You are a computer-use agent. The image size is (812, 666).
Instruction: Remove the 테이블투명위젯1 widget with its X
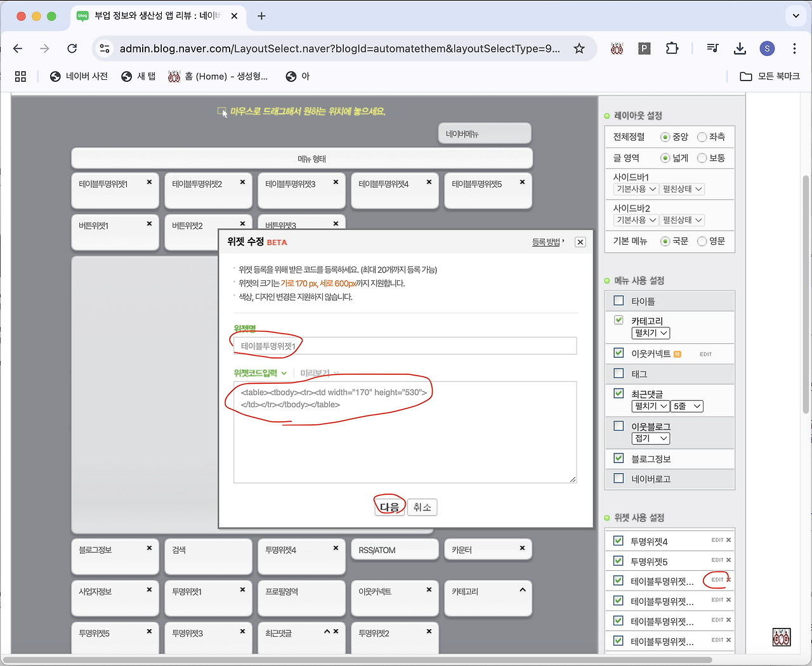[x=149, y=182]
